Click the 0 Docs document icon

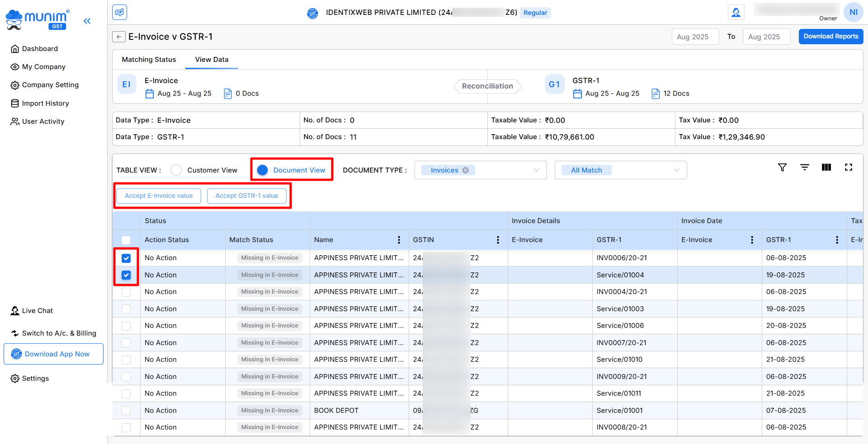[228, 93]
